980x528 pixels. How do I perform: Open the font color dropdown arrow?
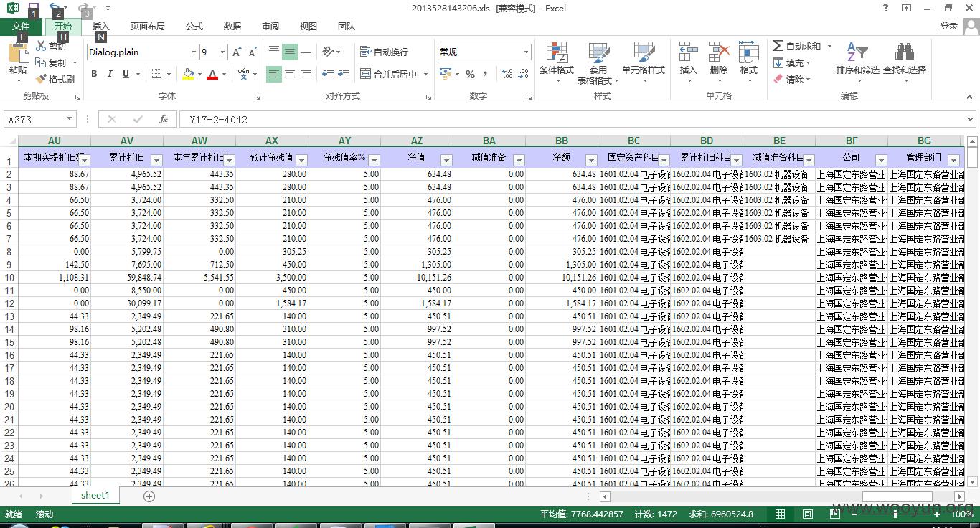(x=224, y=74)
